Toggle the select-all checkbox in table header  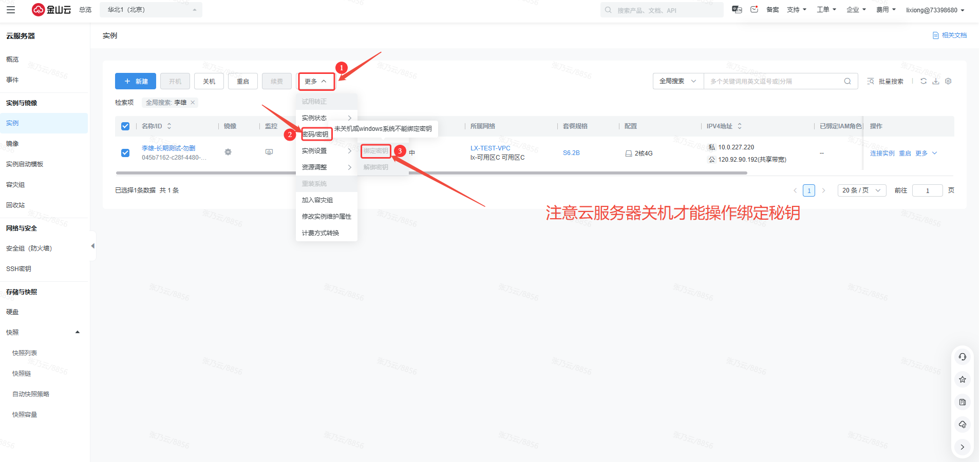click(125, 126)
